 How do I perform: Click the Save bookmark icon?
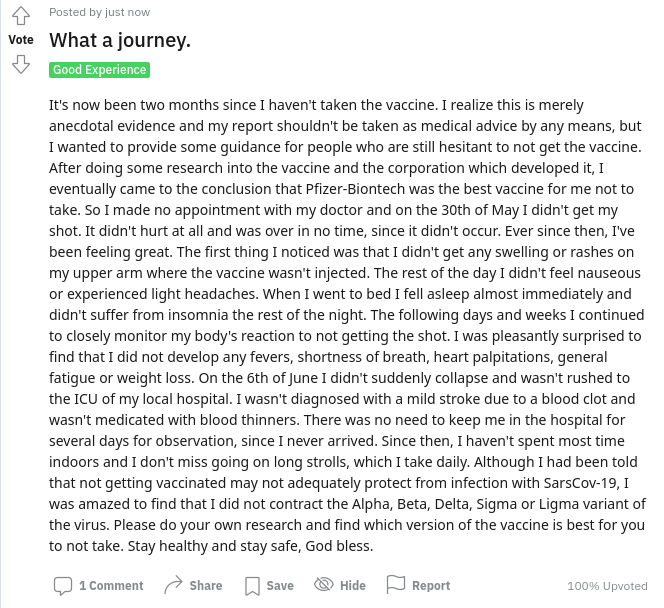pyautogui.click(x=252, y=586)
